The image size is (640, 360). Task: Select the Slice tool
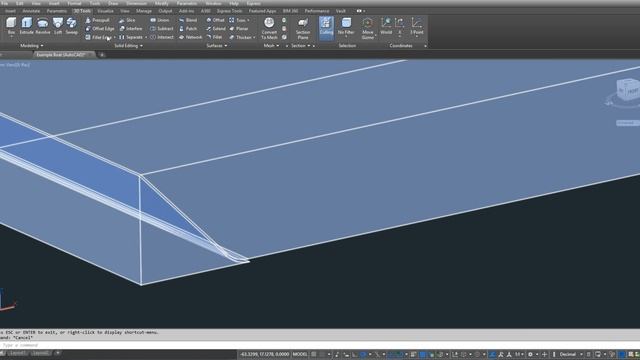point(127,20)
